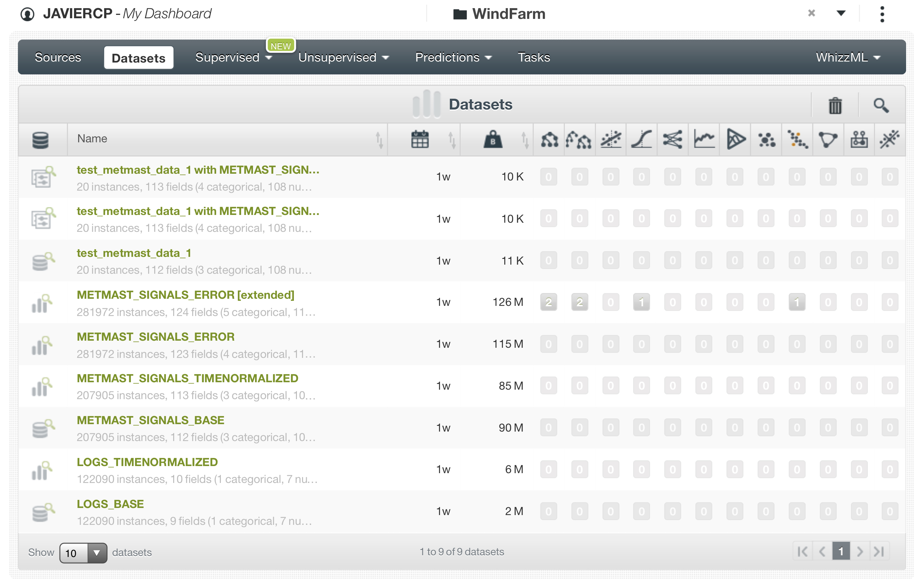Click the size weight column icon
The width and height of the screenshot is (924, 584).
pyautogui.click(x=493, y=140)
